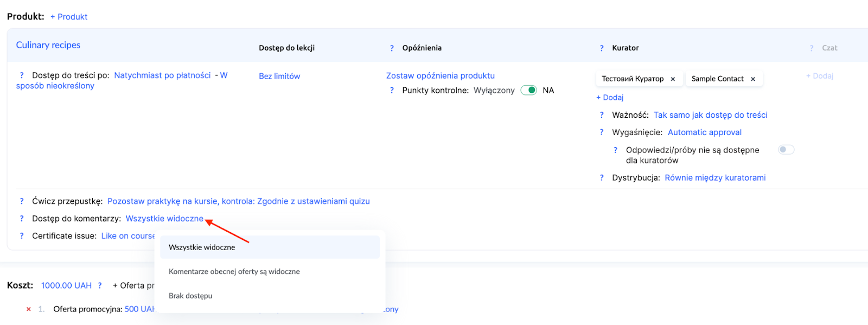Select Brak dostępu menu option
868x325 pixels.
(x=190, y=296)
